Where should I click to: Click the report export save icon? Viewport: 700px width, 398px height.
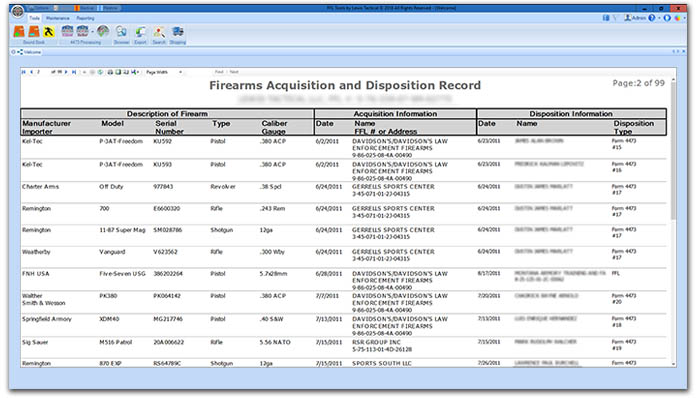[x=133, y=72]
